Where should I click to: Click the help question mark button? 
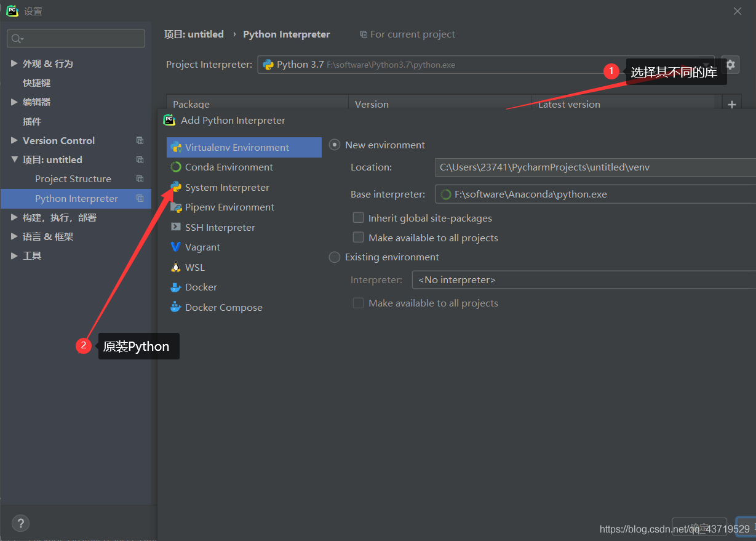(20, 523)
